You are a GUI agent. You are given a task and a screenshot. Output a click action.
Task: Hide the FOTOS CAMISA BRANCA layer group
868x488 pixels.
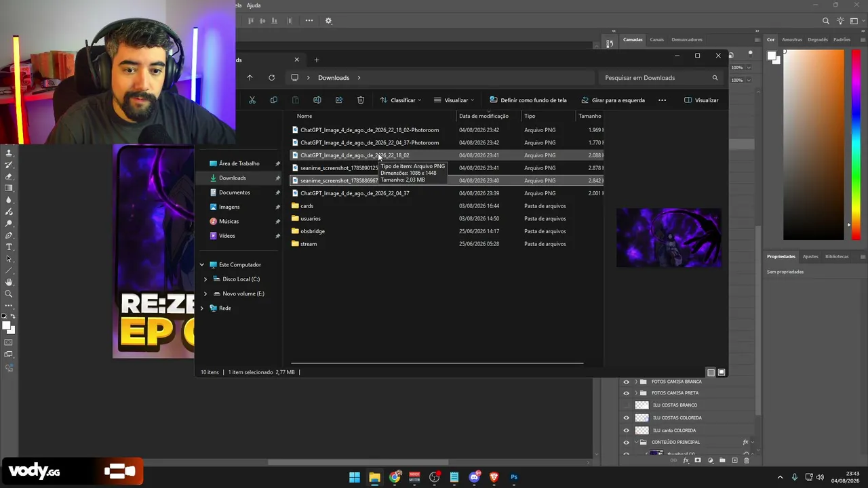(x=626, y=382)
